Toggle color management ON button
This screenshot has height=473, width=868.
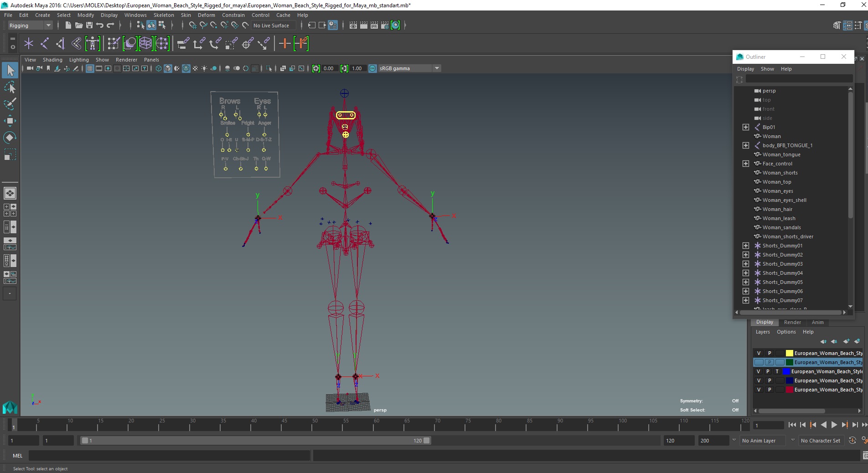coord(372,68)
